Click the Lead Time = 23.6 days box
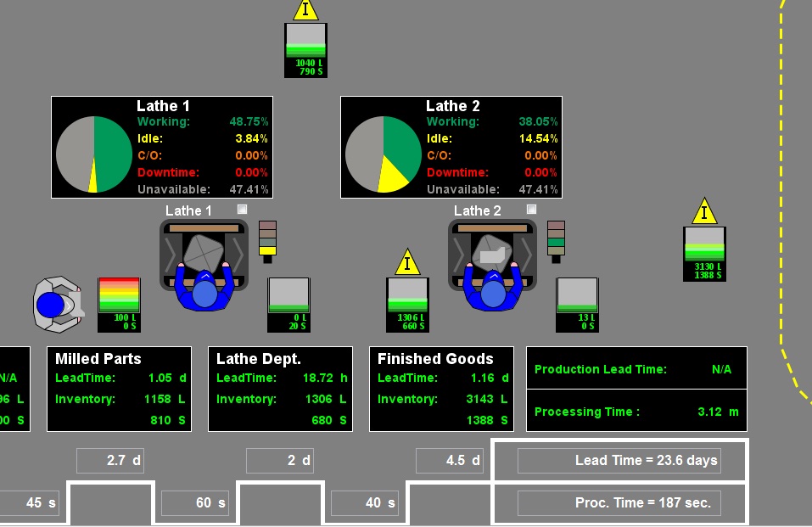The width and height of the screenshot is (812, 527). tap(619, 460)
